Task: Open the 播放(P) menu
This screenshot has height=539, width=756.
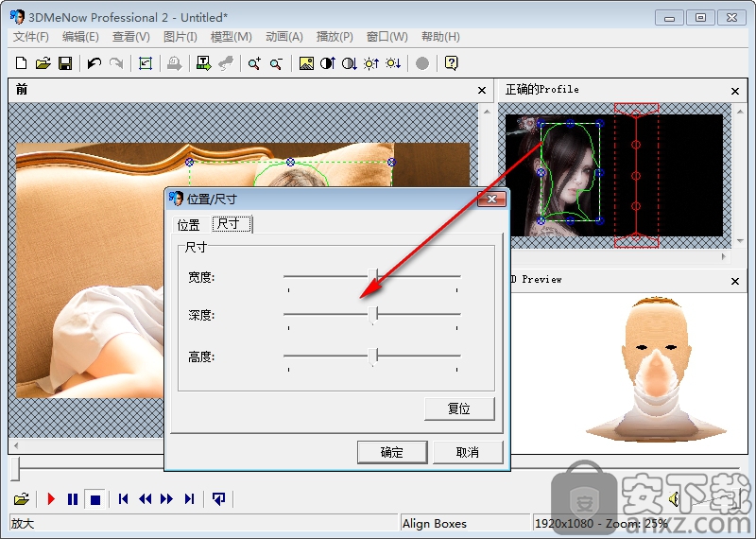Action: pos(335,37)
